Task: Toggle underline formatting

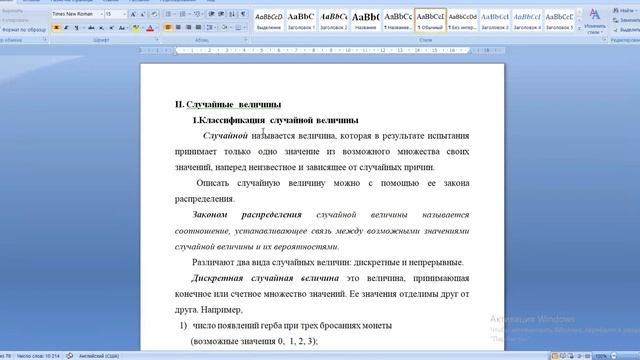Action: coord(76,28)
